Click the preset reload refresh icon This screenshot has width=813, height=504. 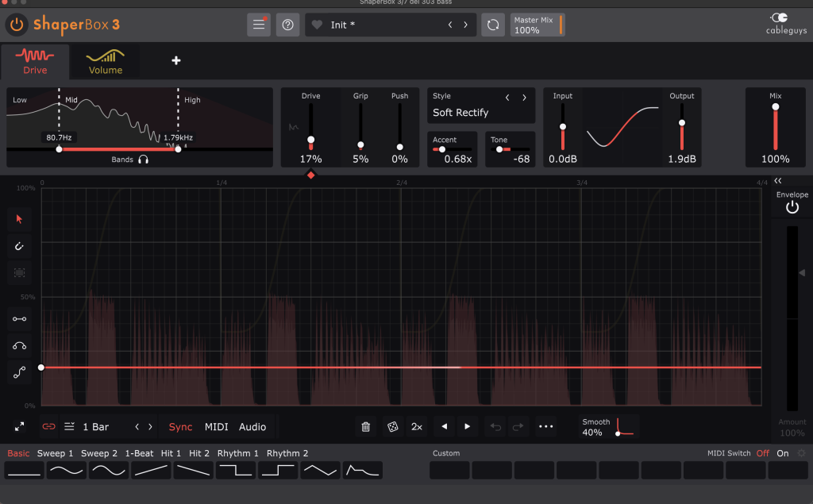point(493,25)
